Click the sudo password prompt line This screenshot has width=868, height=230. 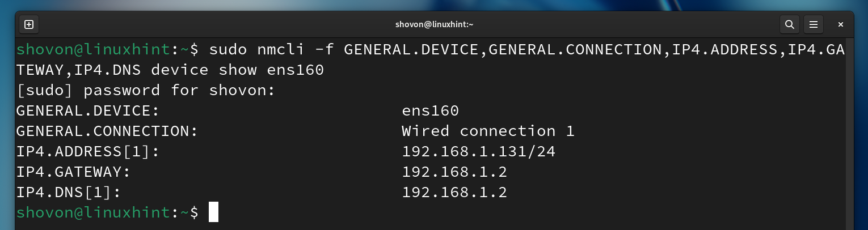tap(146, 90)
